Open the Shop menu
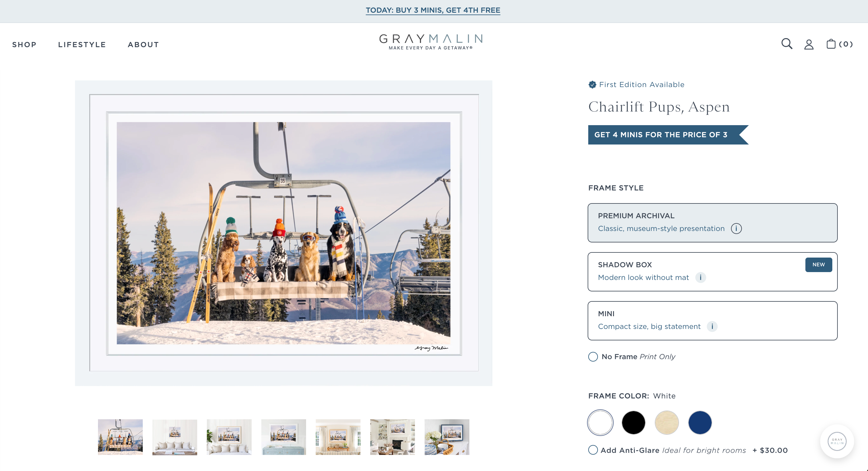Viewport: 868px width, 471px height. (24, 44)
